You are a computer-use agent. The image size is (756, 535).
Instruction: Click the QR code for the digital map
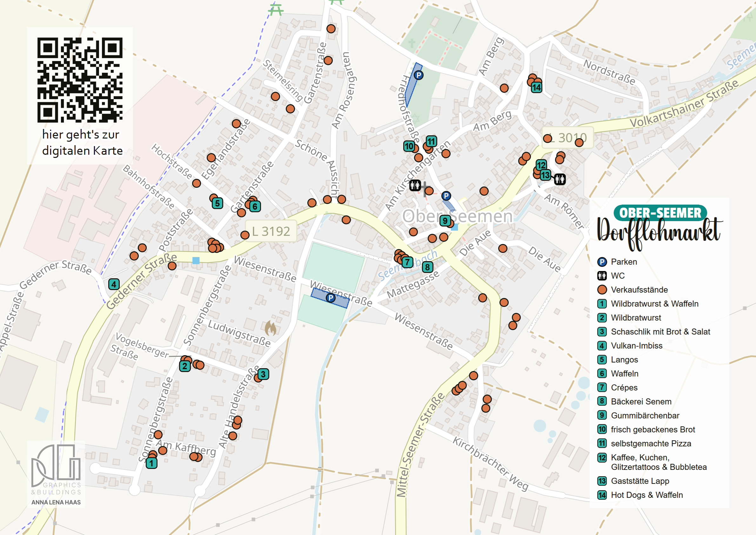[x=80, y=80]
